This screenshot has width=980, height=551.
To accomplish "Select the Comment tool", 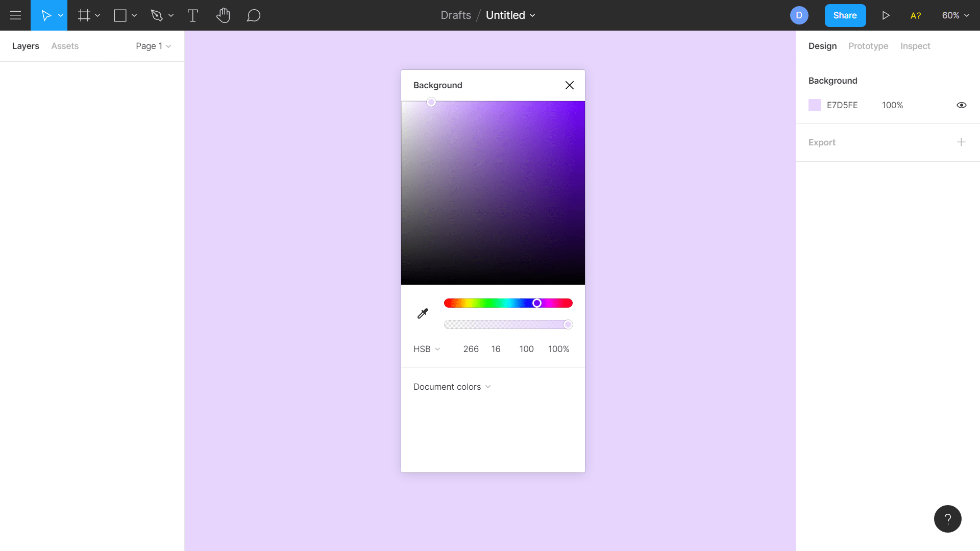I will (x=254, y=15).
